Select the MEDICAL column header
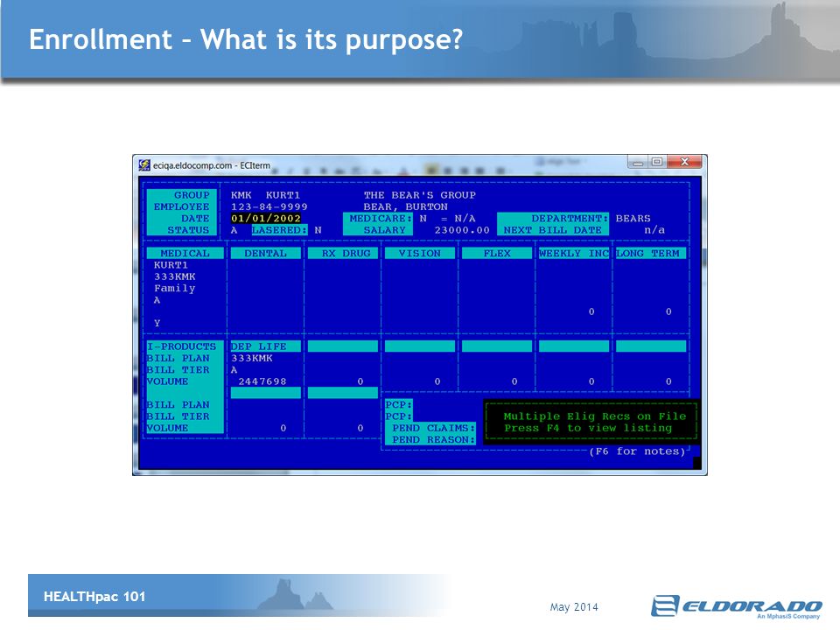Screen dimensions: 840x630 (x=185, y=254)
